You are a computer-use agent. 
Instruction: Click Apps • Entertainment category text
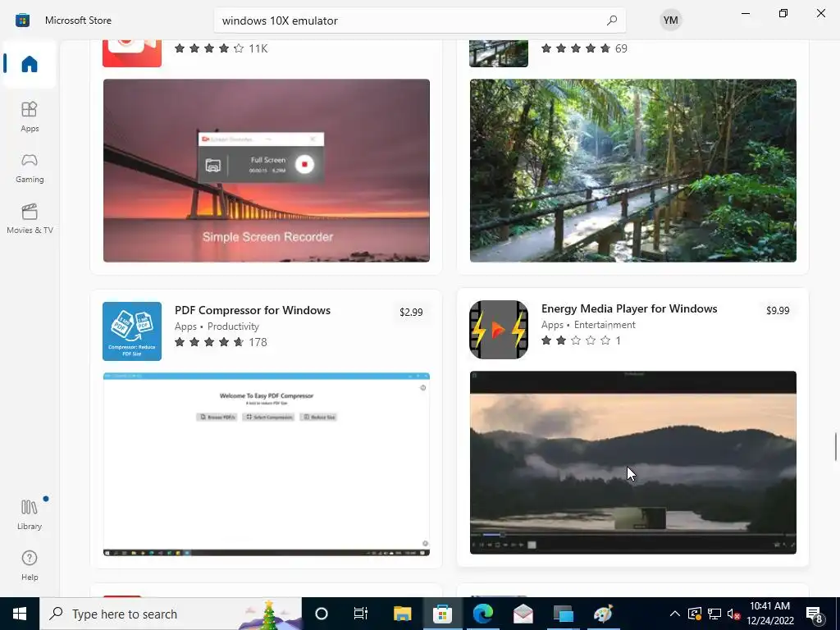point(588,325)
